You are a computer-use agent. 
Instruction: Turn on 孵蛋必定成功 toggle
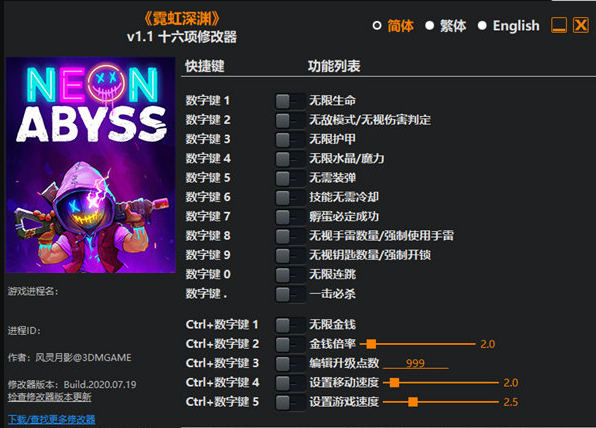[x=290, y=217]
